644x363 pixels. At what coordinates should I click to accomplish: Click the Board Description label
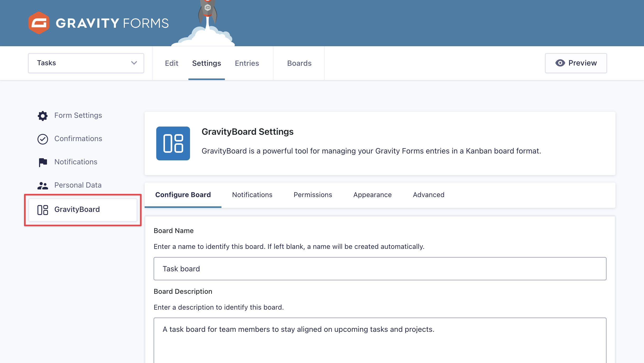[x=183, y=291]
